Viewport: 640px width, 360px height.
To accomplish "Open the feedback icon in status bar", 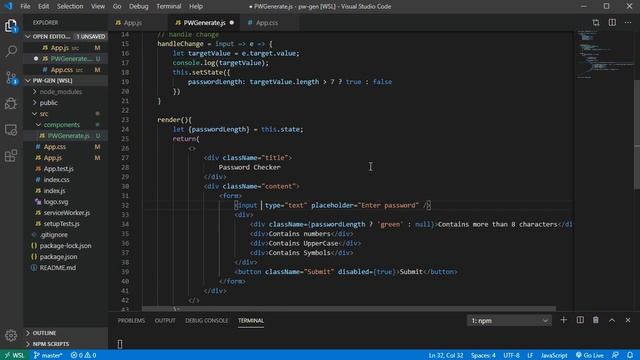I will 615,355.
